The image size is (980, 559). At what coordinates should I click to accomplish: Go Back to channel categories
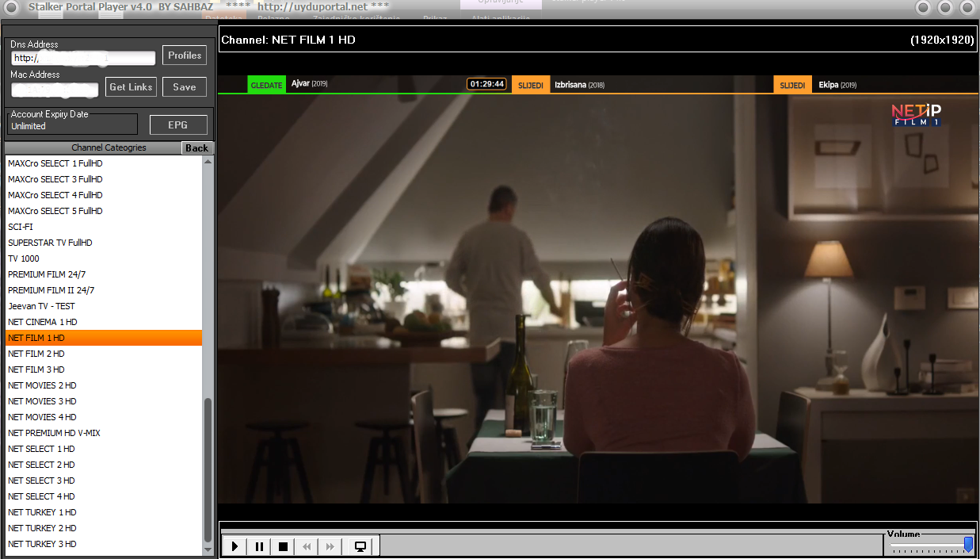197,148
